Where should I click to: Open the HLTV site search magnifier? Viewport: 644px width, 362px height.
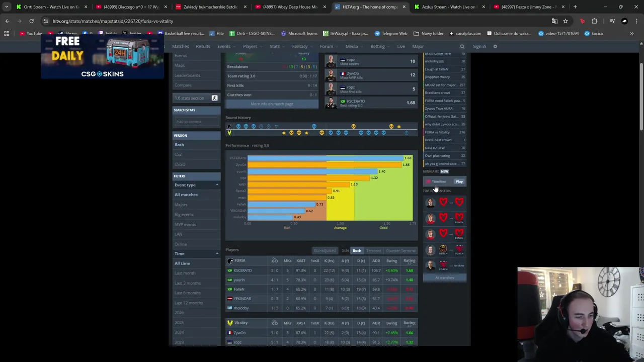point(462,46)
